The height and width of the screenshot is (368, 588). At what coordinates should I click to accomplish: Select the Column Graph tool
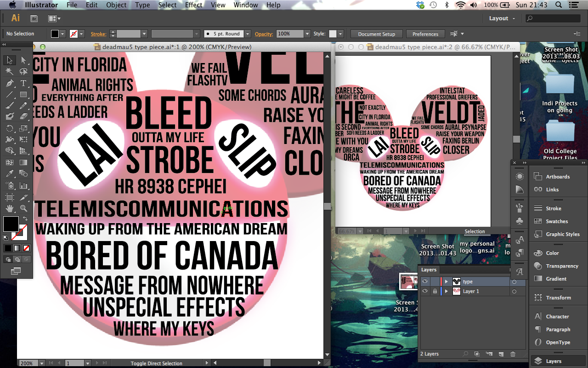click(x=23, y=185)
